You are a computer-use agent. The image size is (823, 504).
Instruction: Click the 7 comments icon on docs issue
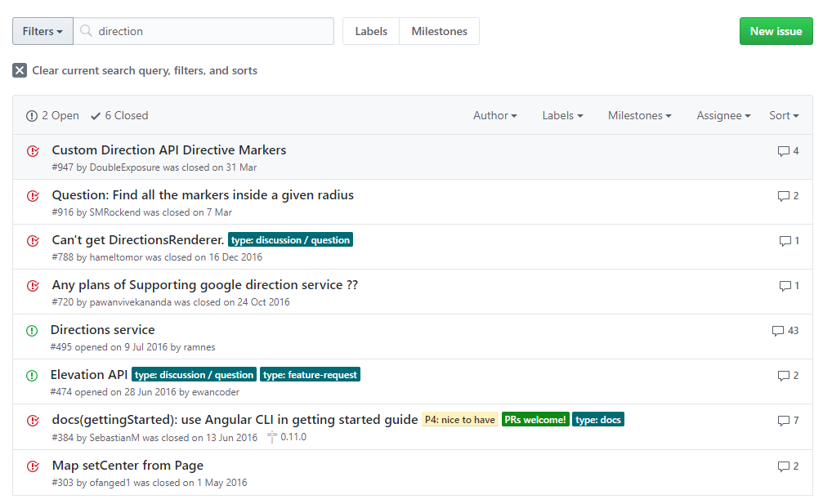[x=783, y=421]
